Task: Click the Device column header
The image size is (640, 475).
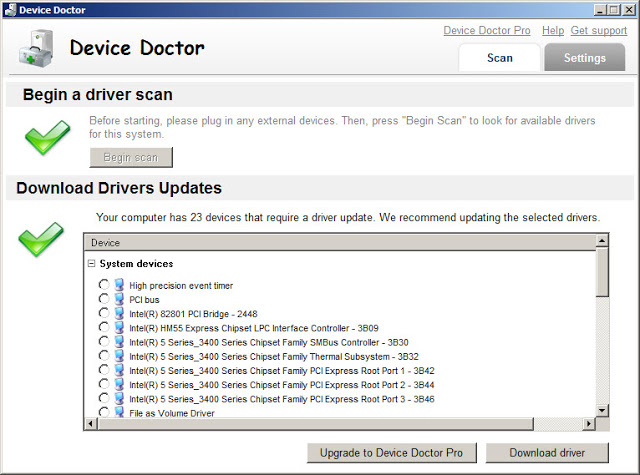Action: (340, 243)
